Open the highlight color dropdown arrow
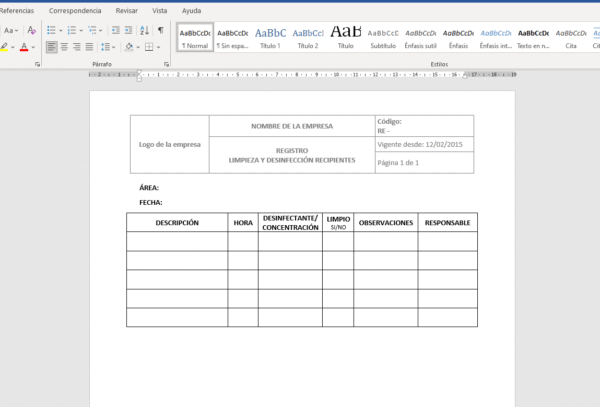This screenshot has height=407, width=600. tap(13, 47)
